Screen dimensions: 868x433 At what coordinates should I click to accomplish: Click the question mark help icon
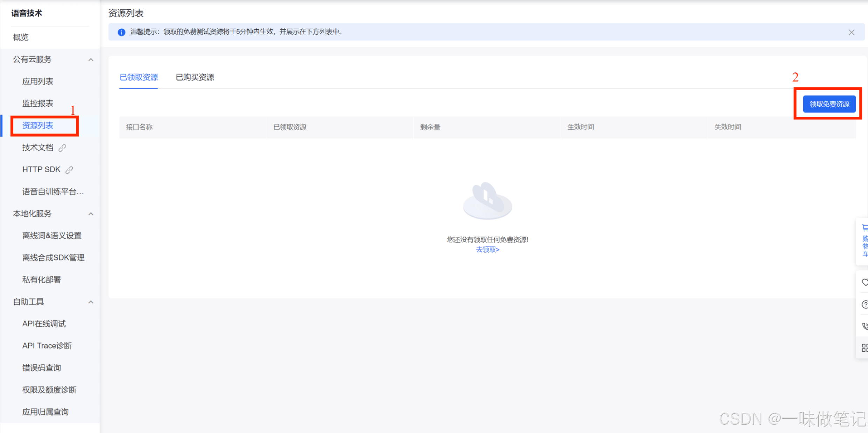864,304
